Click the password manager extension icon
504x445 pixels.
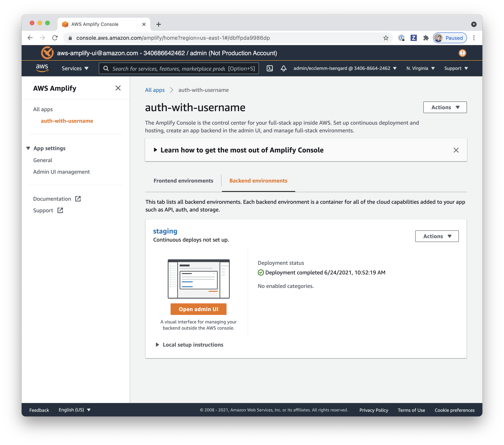[401, 38]
